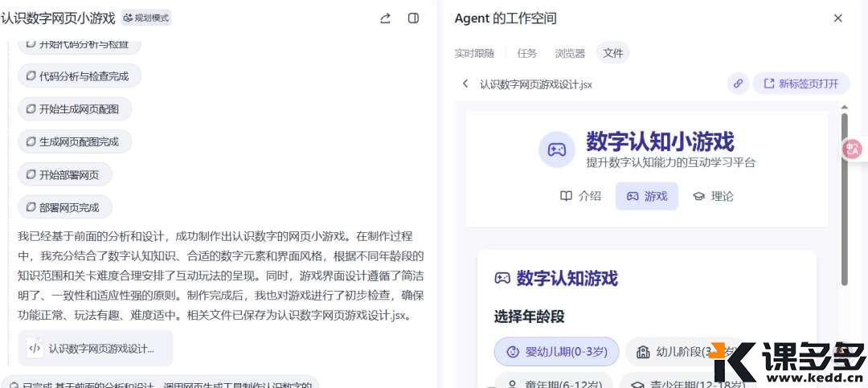Open step 部署网页完成

pyautogui.click(x=65, y=207)
